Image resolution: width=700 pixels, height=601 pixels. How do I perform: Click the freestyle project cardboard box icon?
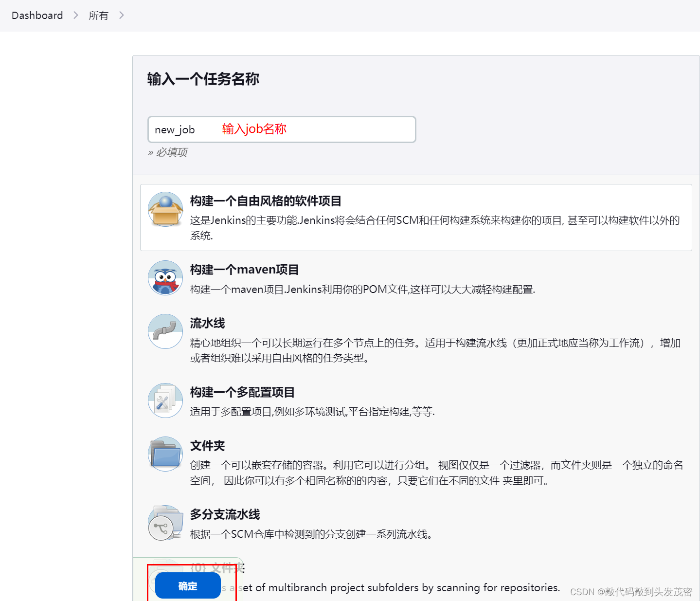coord(165,209)
